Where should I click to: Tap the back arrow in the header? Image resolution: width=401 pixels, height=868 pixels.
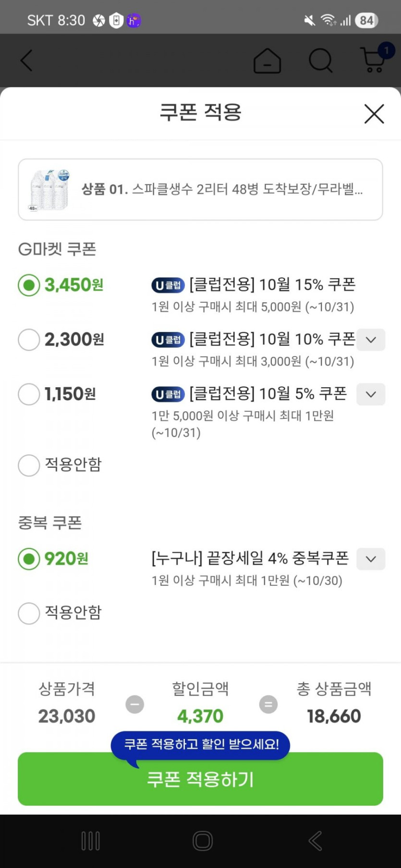click(x=27, y=61)
